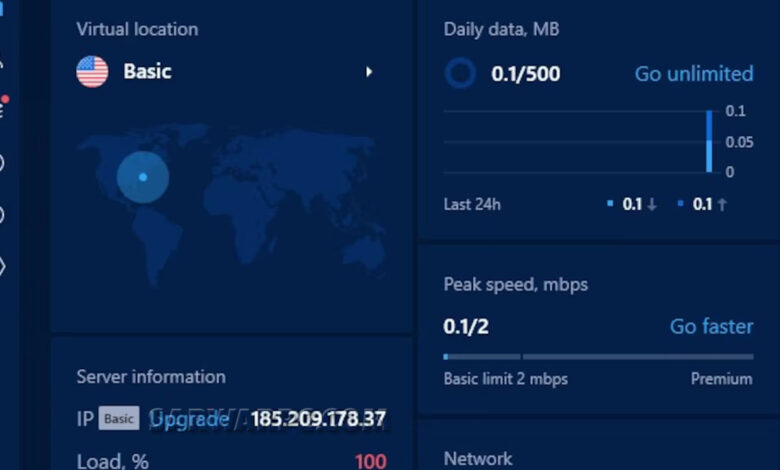This screenshot has height=470, width=780.
Task: Select the Basic virtual location label
Action: (x=147, y=72)
